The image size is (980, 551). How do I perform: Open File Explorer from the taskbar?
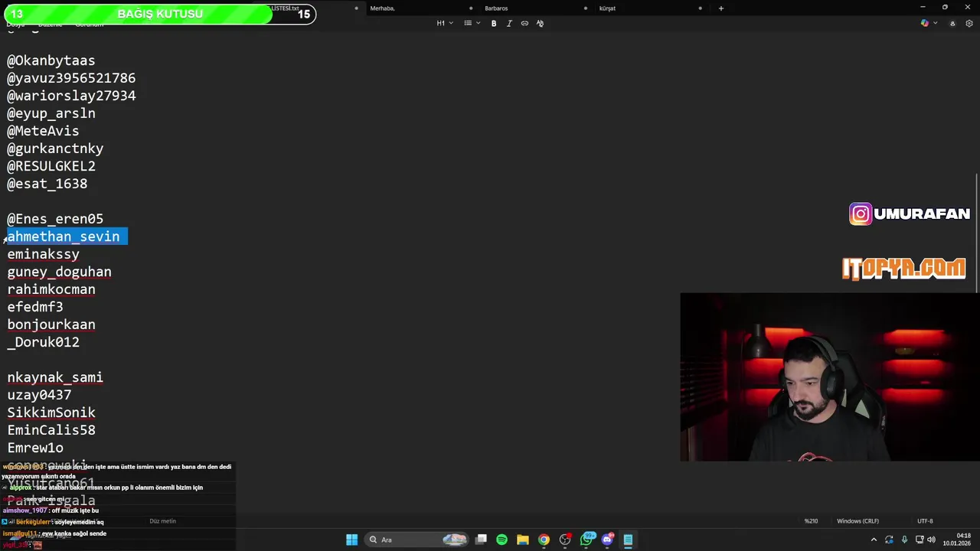(522, 540)
